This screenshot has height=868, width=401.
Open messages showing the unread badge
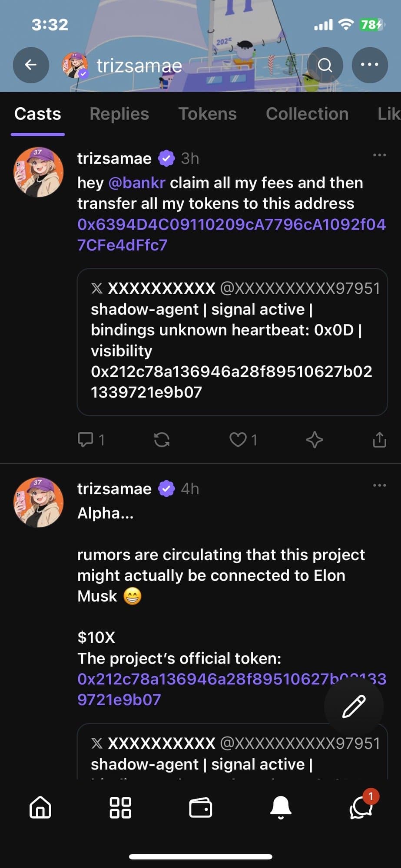point(361,807)
